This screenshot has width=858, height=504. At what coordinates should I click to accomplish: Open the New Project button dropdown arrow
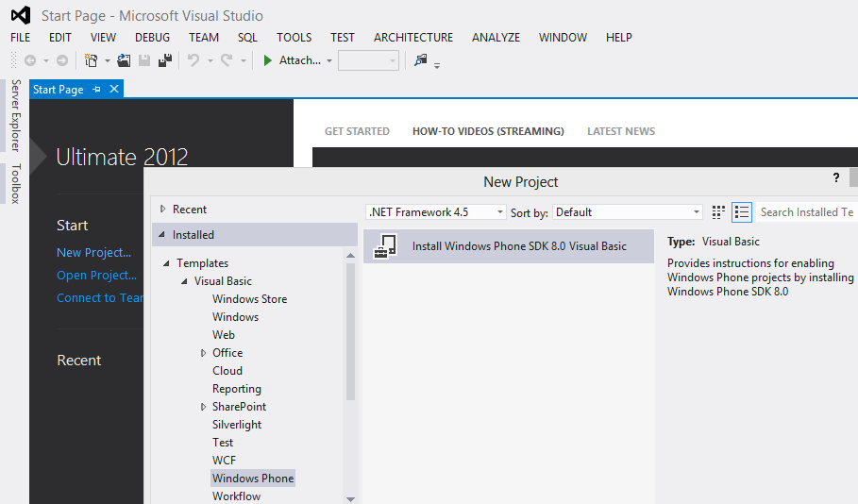click(108, 60)
